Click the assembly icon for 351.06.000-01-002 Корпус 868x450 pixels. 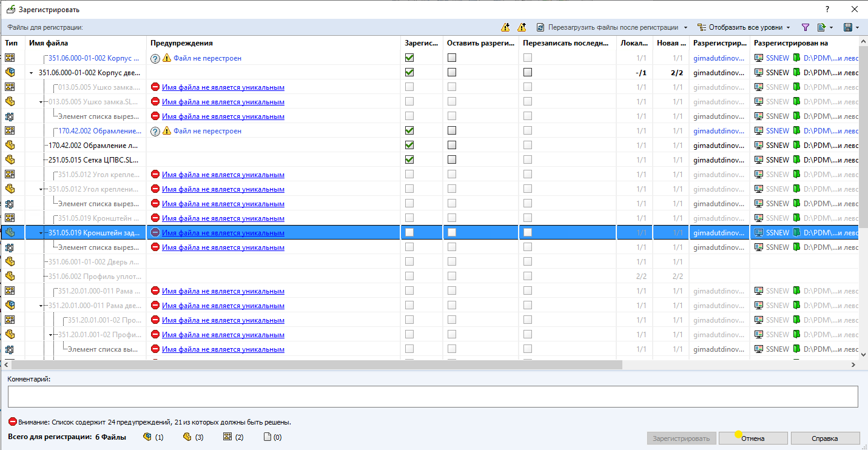tap(10, 72)
